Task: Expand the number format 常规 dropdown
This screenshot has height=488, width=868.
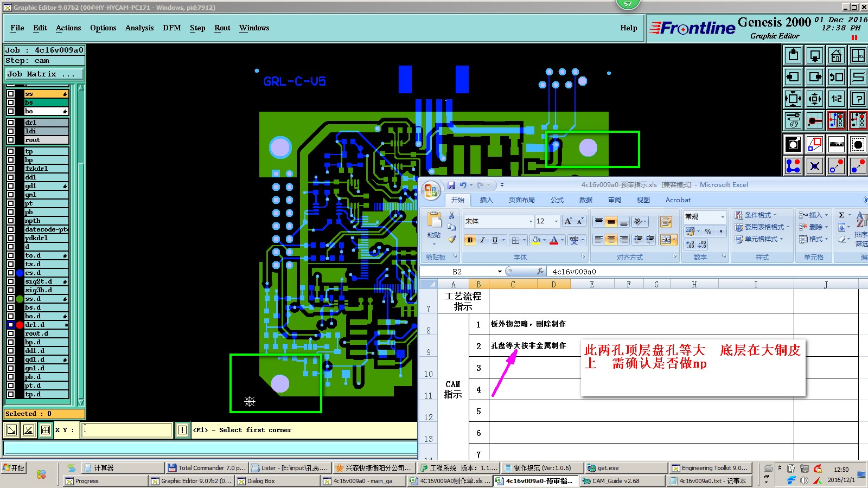Action: pos(723,217)
